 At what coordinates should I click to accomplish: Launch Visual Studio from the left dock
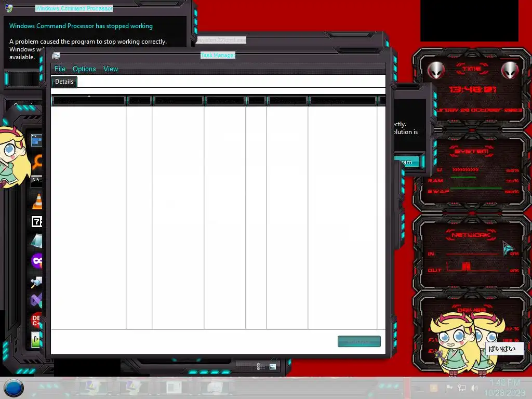[x=36, y=300]
